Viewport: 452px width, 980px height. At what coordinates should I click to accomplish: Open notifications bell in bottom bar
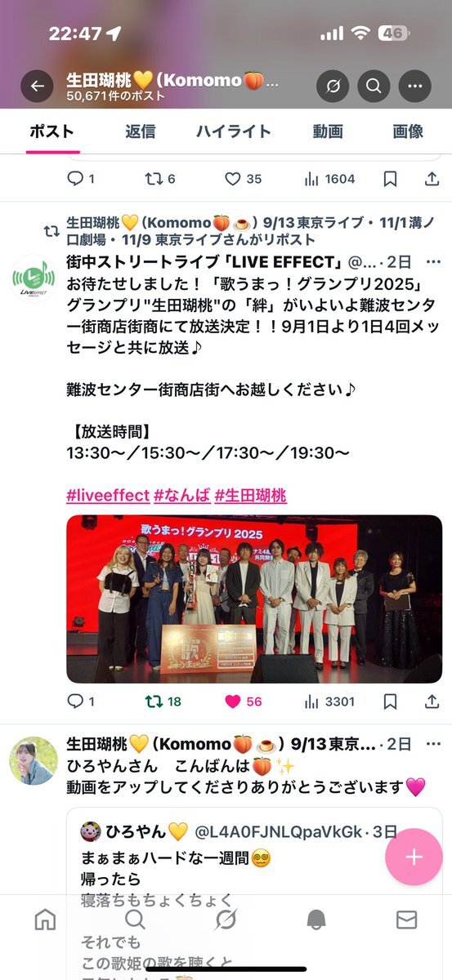coord(316,920)
